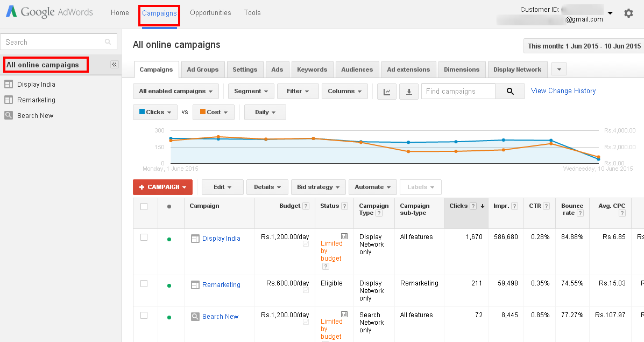644x342 pixels.
Task: Click the Display India row campaign-type icon
Action: click(x=195, y=239)
